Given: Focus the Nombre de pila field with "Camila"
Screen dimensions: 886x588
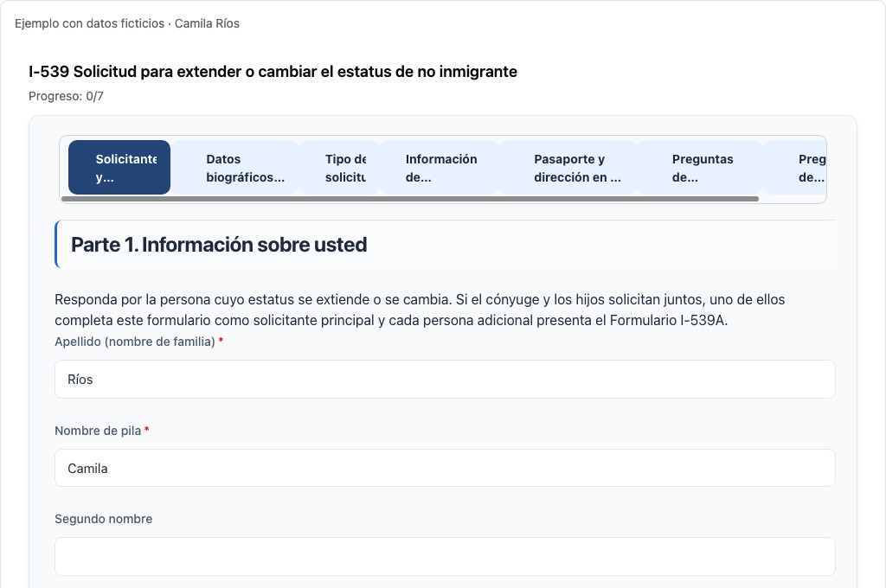Looking at the screenshot, I should click(445, 468).
